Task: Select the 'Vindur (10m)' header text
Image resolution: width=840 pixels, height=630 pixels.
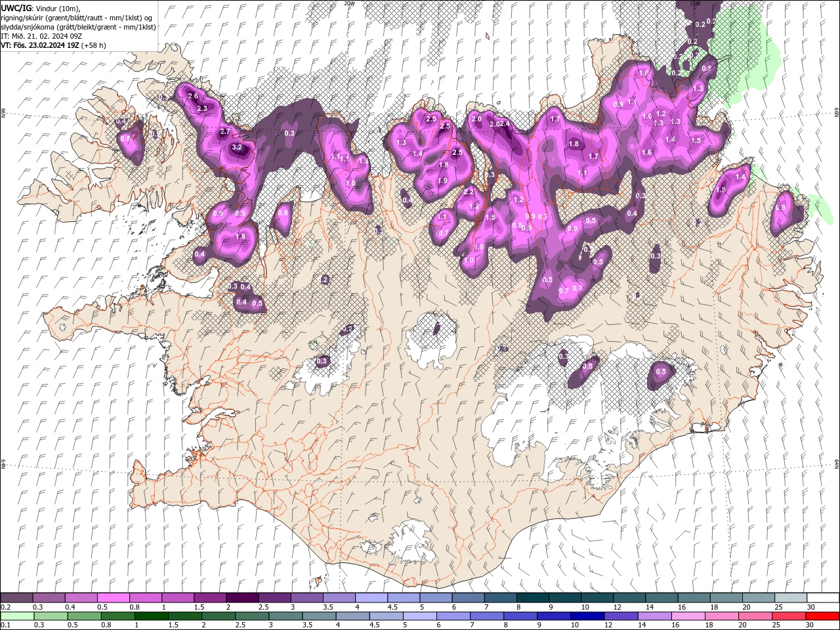Action: [58, 8]
